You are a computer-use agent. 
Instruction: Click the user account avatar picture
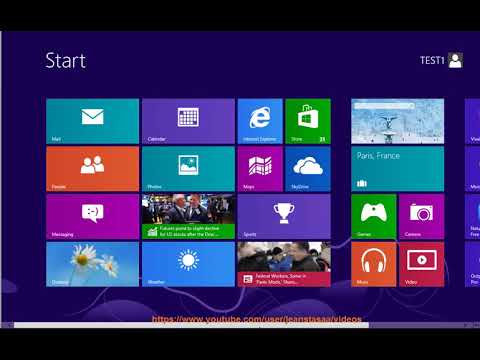pos(455,60)
